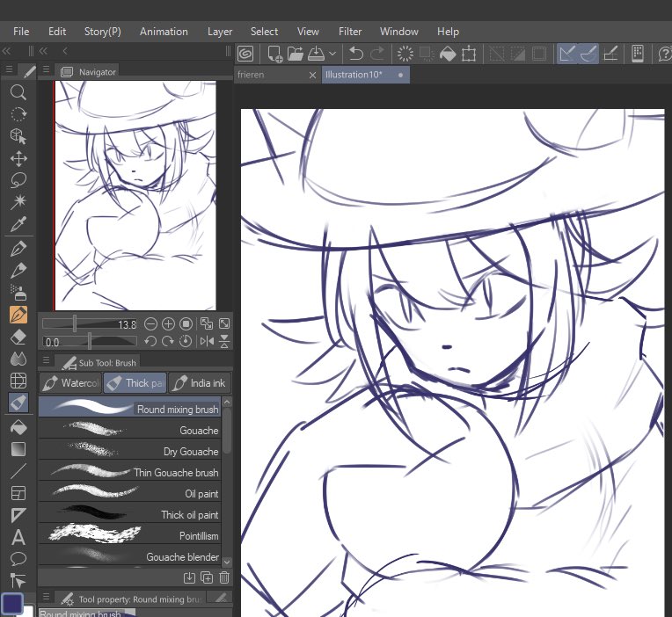Image resolution: width=672 pixels, height=617 pixels.
Task: Select the Blend tool
Action: tap(18, 359)
